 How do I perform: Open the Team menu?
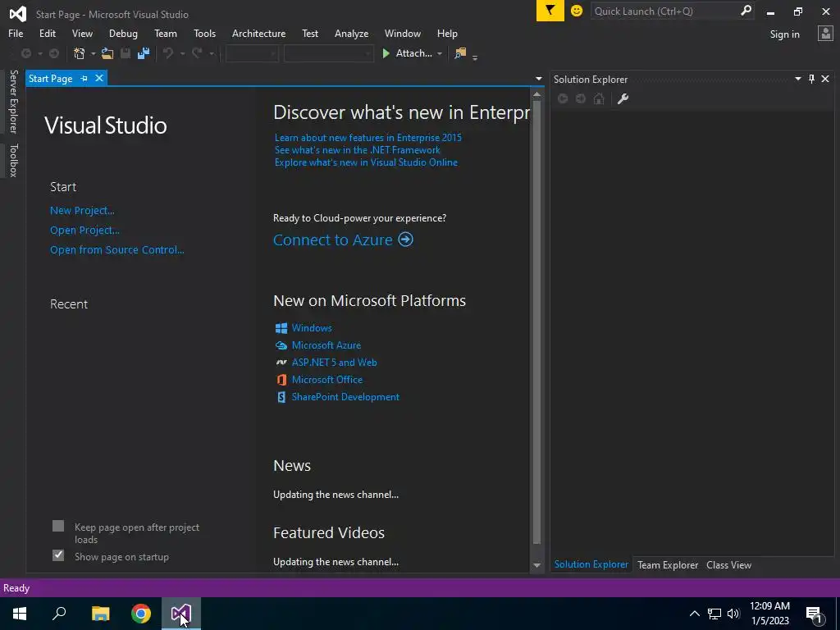tap(166, 33)
